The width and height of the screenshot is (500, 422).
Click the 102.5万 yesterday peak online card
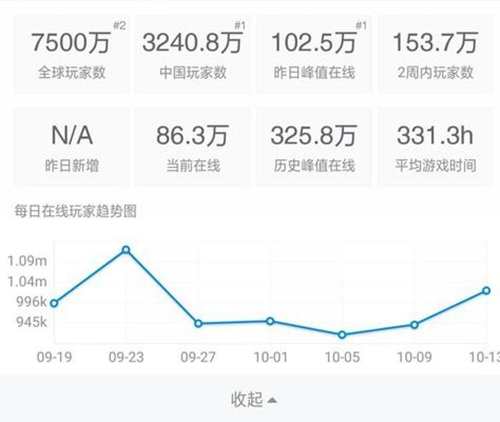click(314, 54)
